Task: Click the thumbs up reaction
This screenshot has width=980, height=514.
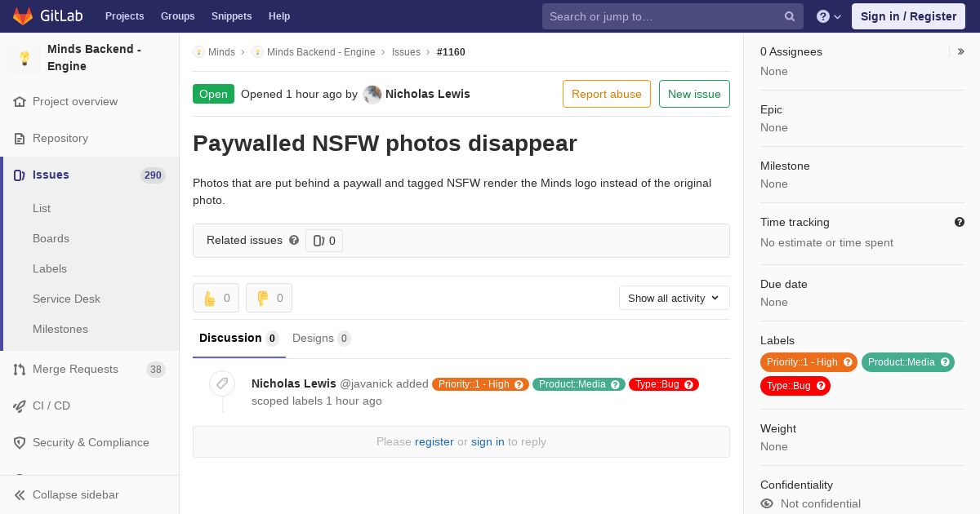Action: click(x=216, y=298)
